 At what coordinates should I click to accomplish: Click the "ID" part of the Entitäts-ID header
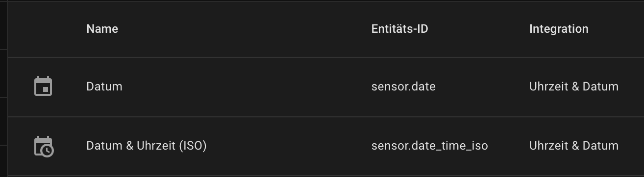click(421, 29)
